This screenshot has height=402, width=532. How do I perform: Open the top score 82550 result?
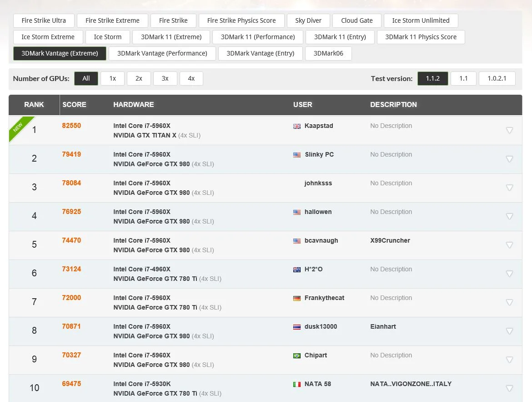click(x=71, y=125)
